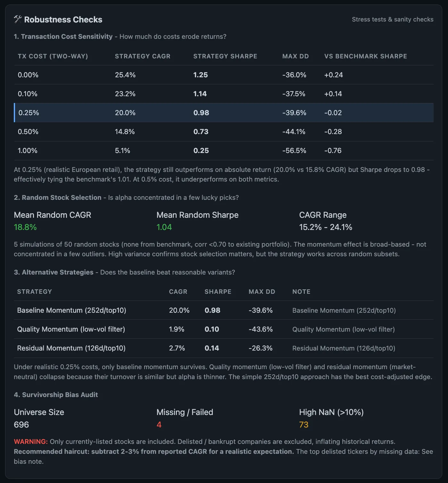The height and width of the screenshot is (483, 448).
Task: Click the Mean Random CAGR value 18.8%
Action: (x=25, y=227)
